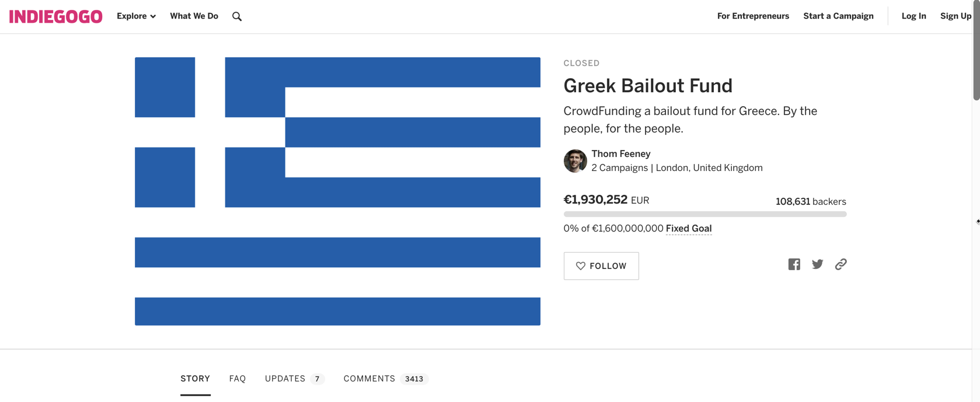This screenshot has width=980, height=402.
Task: Click the Greek flag campaign image
Action: (x=337, y=191)
